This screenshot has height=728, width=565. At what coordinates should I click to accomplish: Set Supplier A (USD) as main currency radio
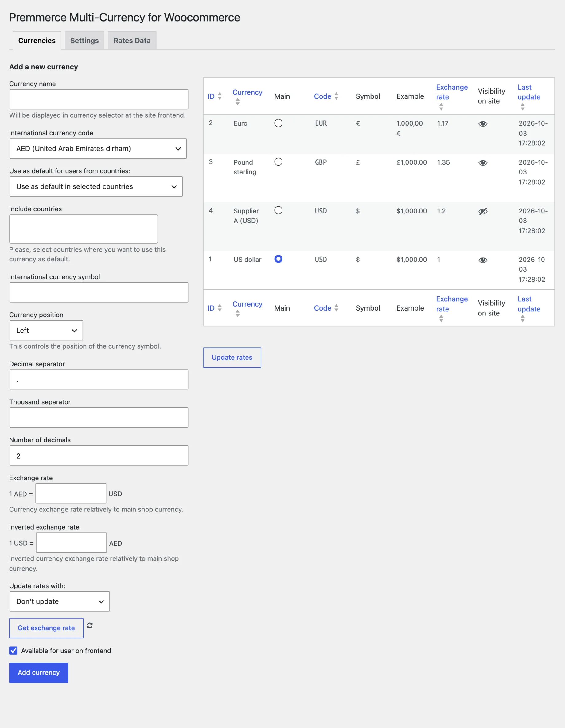[x=279, y=211]
